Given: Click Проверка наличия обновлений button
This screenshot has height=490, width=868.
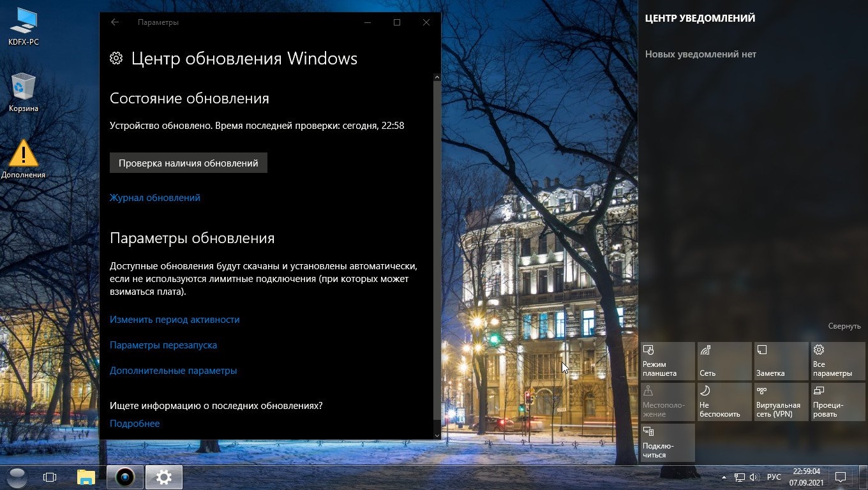Looking at the screenshot, I should click(188, 163).
